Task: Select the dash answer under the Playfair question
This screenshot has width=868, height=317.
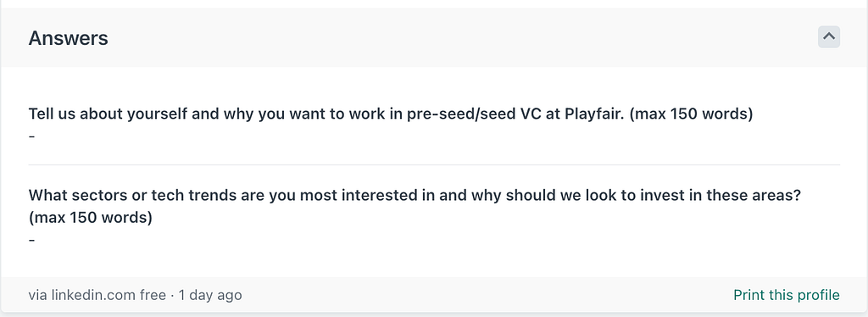Action: (31, 136)
